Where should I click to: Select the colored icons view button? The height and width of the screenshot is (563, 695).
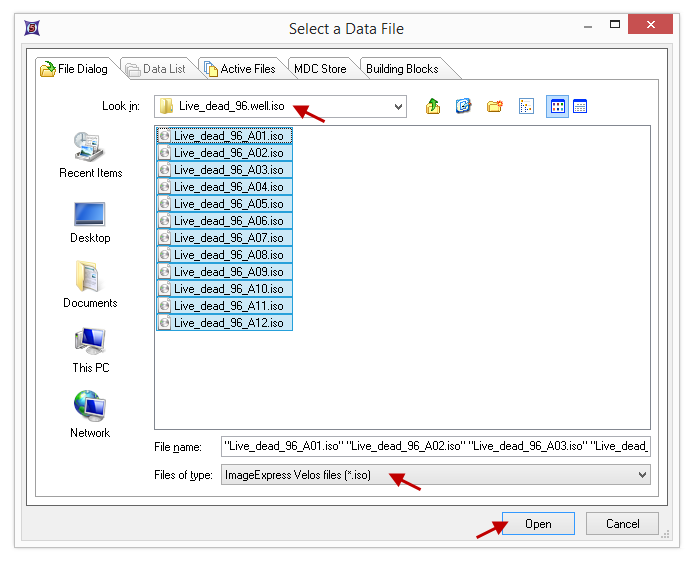pyautogui.click(x=557, y=106)
